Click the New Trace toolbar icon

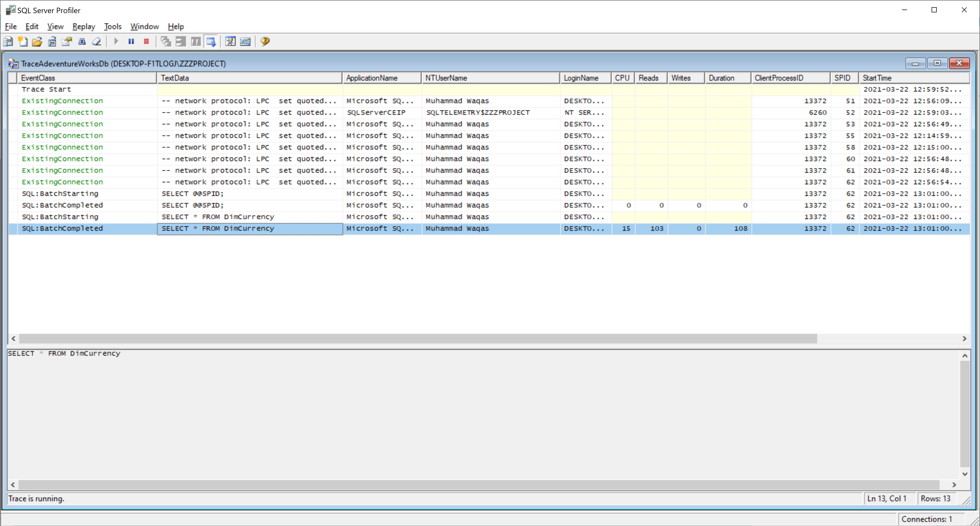click(x=8, y=41)
